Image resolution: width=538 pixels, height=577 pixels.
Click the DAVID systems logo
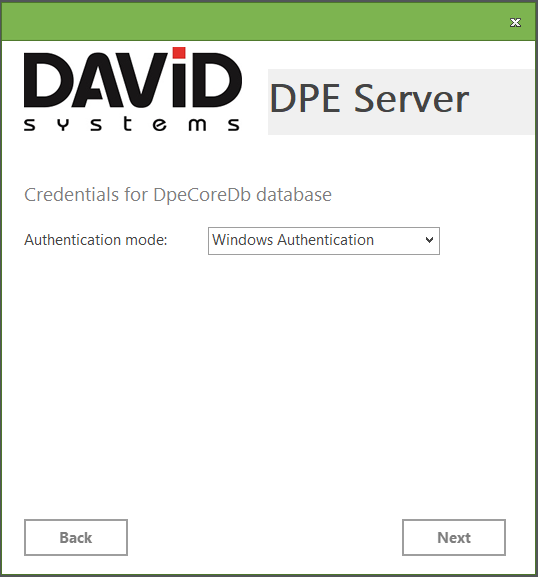click(133, 89)
